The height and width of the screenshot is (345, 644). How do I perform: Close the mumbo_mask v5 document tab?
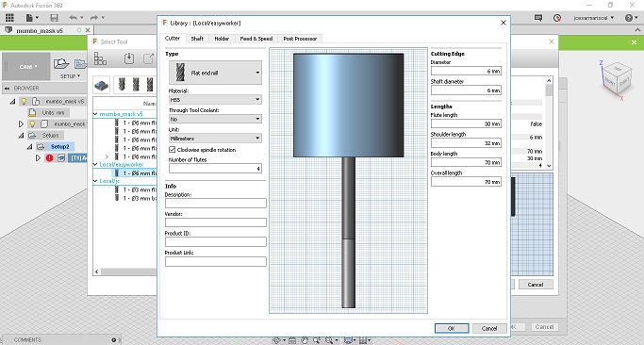pyautogui.click(x=88, y=30)
